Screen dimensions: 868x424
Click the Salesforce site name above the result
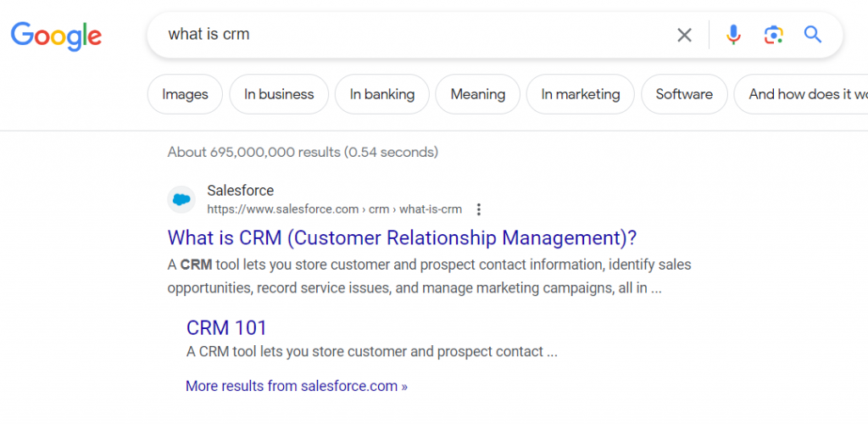[241, 191]
